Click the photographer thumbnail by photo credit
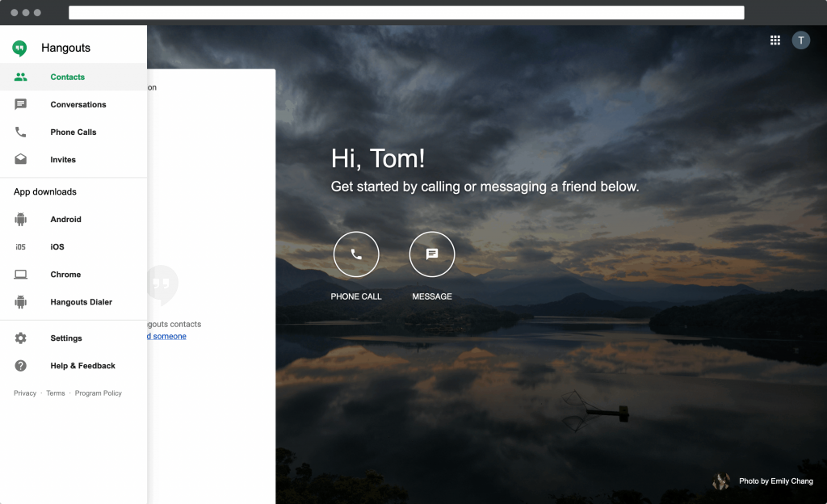The width and height of the screenshot is (827, 504). click(x=721, y=481)
